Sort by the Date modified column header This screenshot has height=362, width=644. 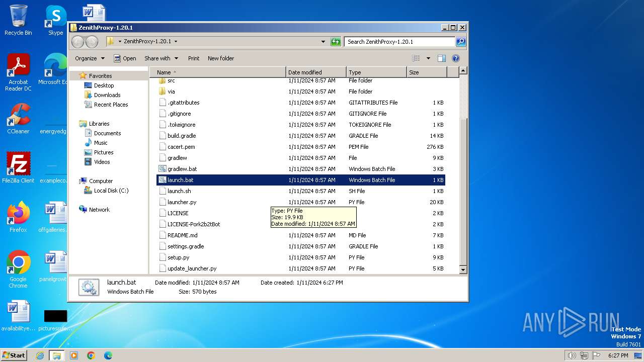pos(316,72)
